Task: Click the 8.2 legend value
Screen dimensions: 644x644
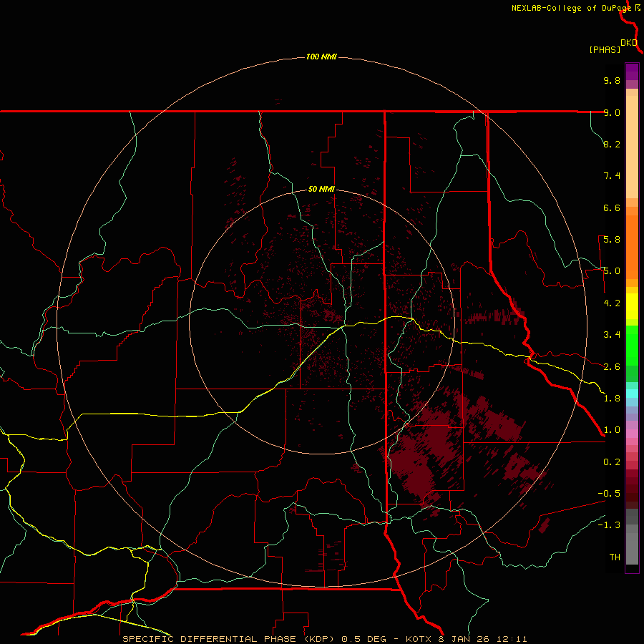Action: pyautogui.click(x=612, y=144)
